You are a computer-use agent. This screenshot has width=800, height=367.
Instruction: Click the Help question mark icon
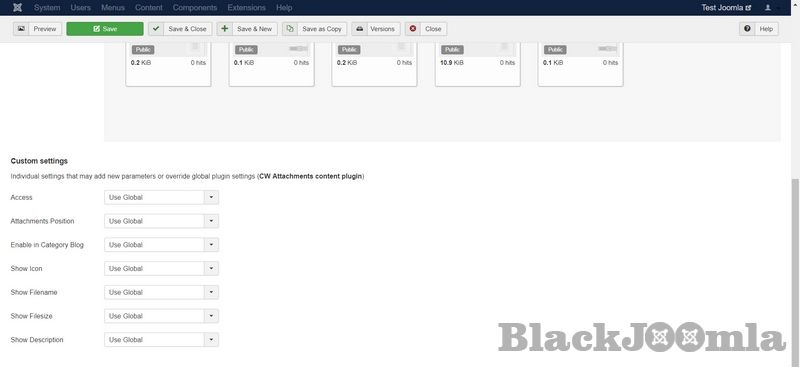tap(747, 29)
